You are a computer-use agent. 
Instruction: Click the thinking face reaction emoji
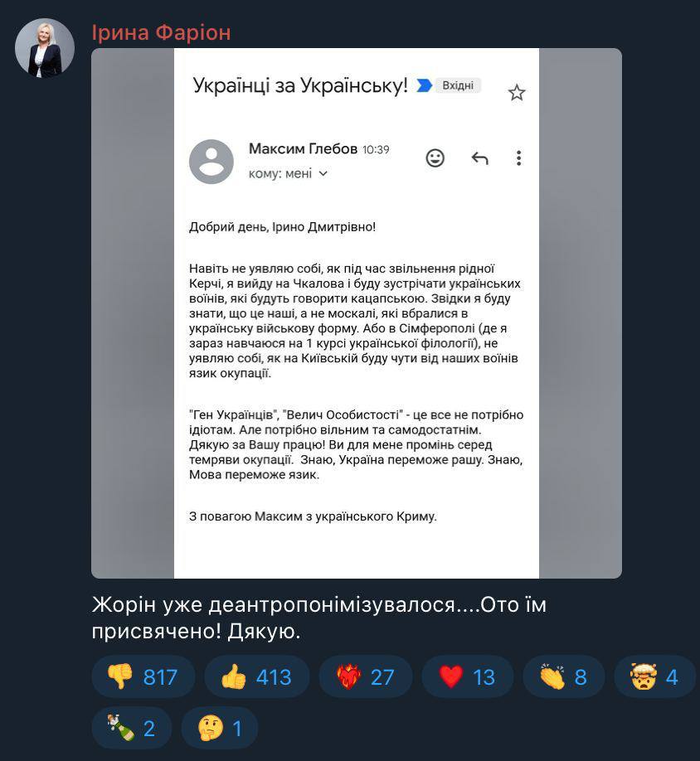[x=219, y=727]
